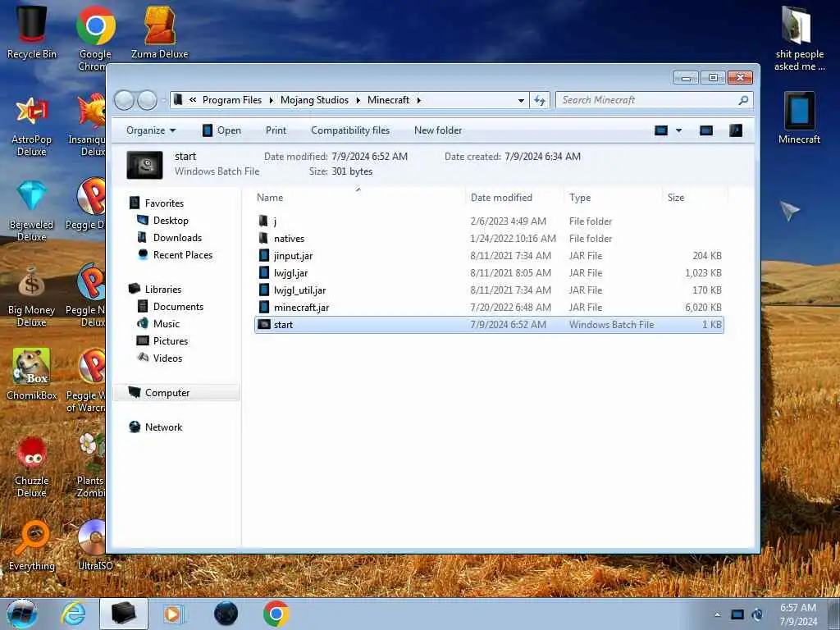Select the natives folder
840x630 pixels.
(x=489, y=239)
